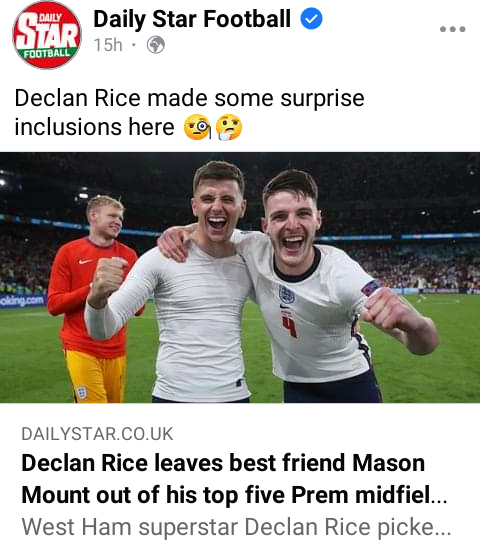Click the England crest on the white shirt
Image resolution: width=480 pixels, height=545 pixels.
[x=287, y=294]
